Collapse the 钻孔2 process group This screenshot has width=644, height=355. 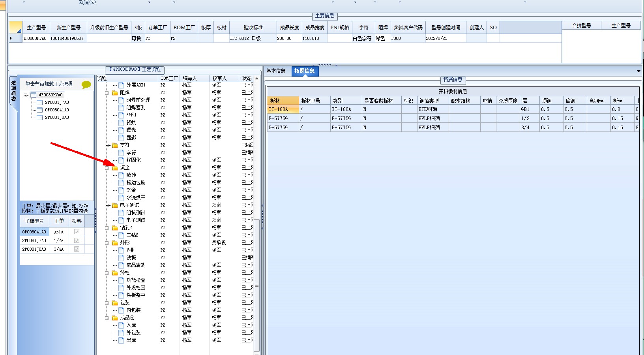tap(107, 228)
